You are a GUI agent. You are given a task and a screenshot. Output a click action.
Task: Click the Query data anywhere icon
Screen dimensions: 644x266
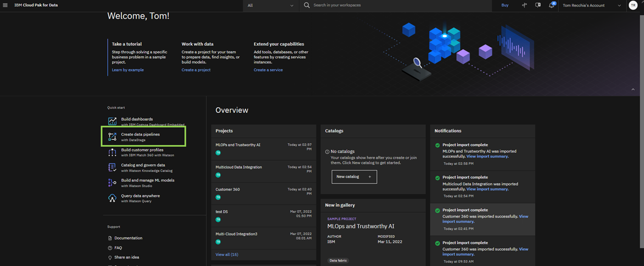pyautogui.click(x=112, y=198)
